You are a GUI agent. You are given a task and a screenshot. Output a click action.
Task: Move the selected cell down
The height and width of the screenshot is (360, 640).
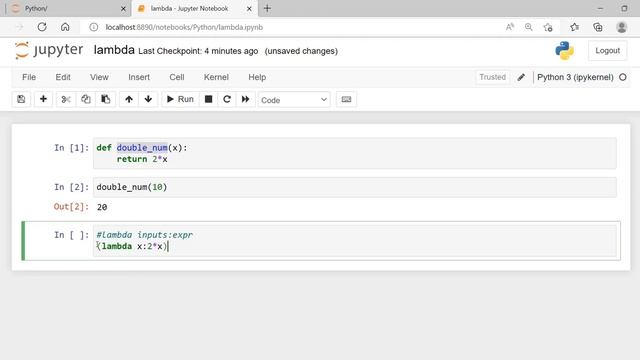tap(149, 99)
